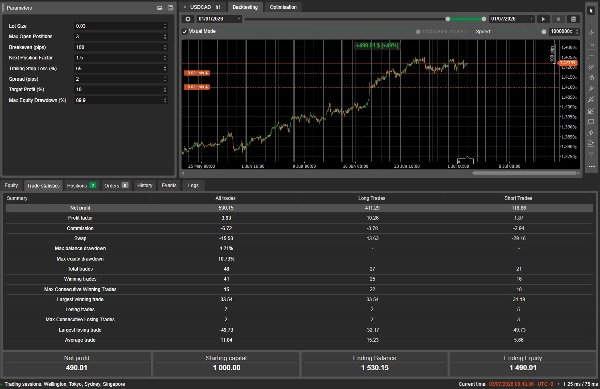Click the lower orange position label on chart
Viewport: 600px width, 389px height.
pyautogui.click(x=197, y=87)
